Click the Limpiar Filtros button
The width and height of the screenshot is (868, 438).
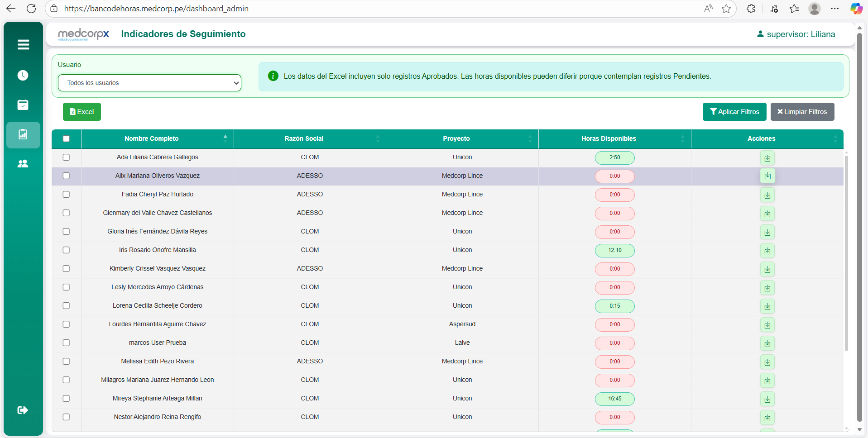coord(802,112)
